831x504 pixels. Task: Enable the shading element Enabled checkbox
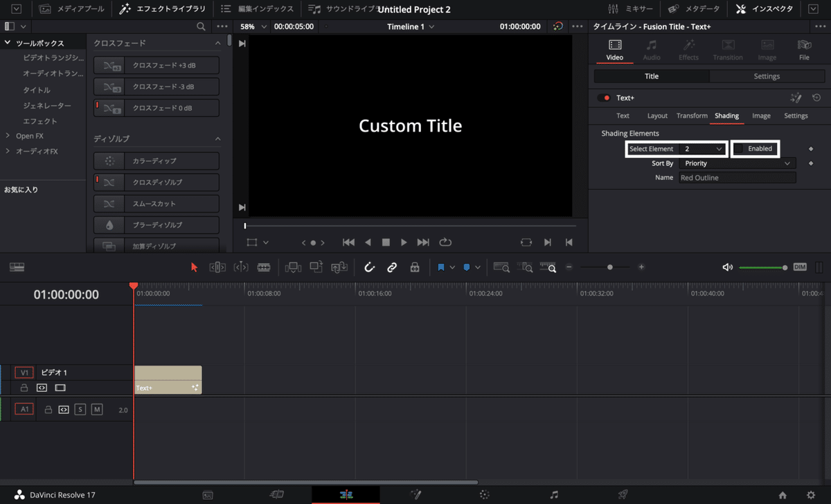[x=739, y=149]
